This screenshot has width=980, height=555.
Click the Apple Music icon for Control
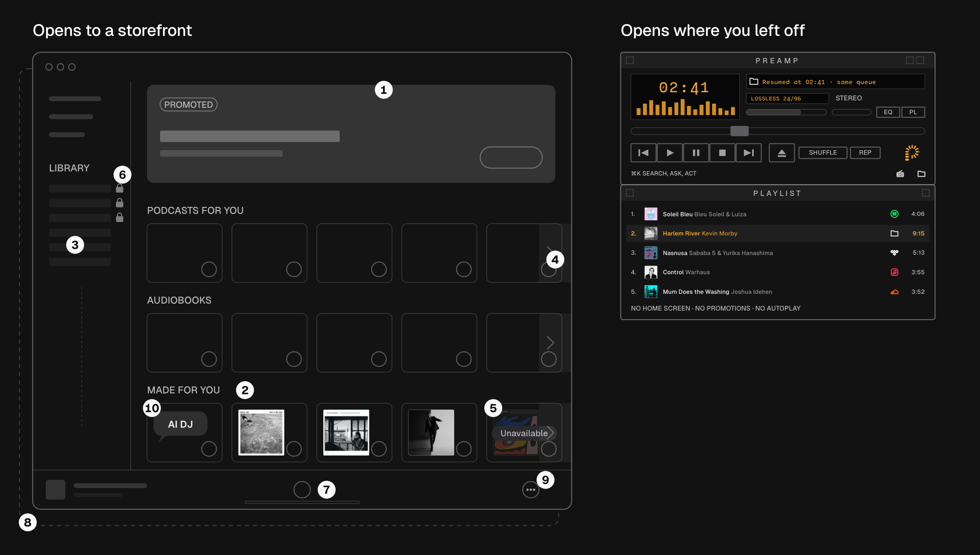pos(894,272)
